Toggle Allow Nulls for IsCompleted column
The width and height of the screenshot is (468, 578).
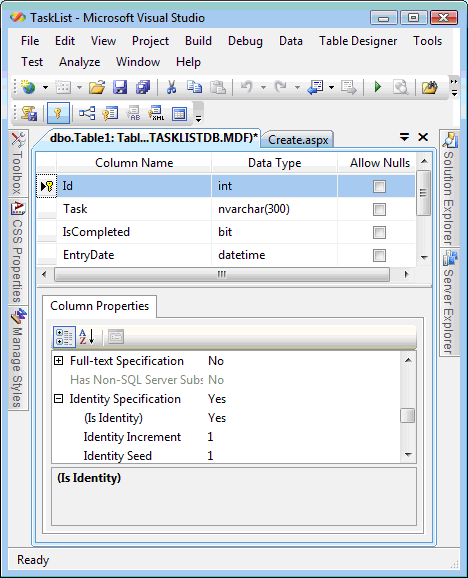379,232
